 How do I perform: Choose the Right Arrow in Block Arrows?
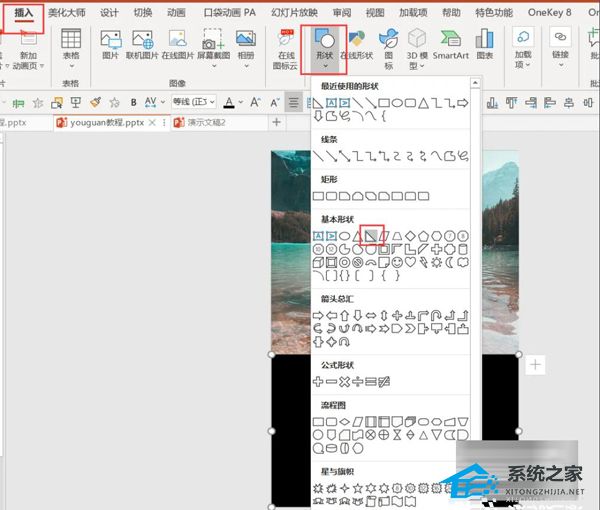click(x=318, y=316)
